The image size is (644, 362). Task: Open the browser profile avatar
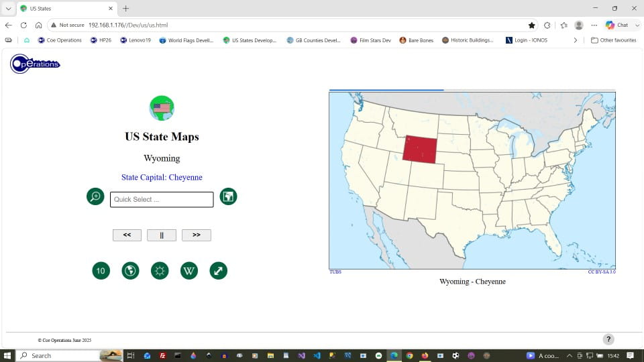(579, 25)
